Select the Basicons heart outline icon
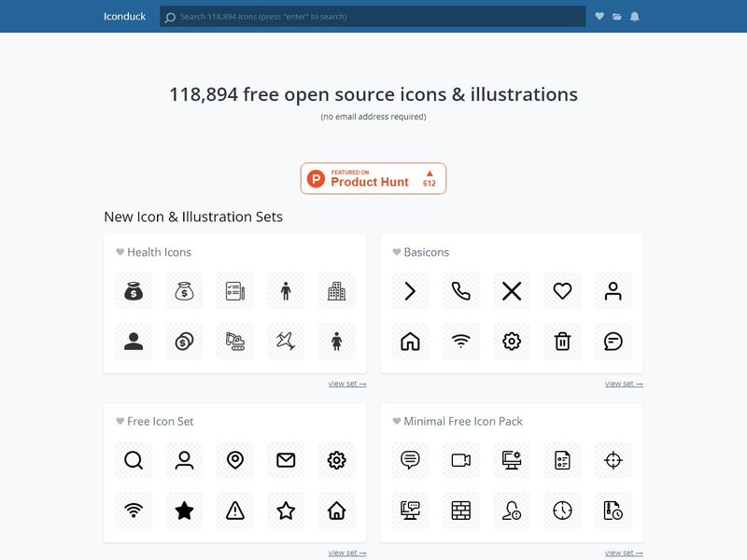 click(562, 291)
